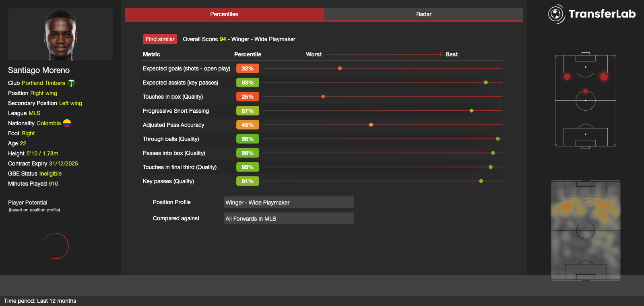Click the Foot Right value
The image size is (644, 306).
click(x=28, y=133)
